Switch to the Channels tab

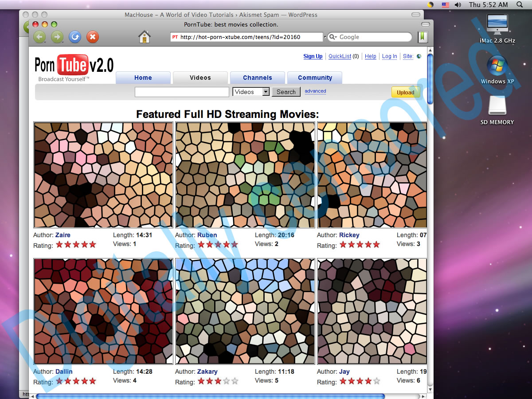(x=258, y=78)
